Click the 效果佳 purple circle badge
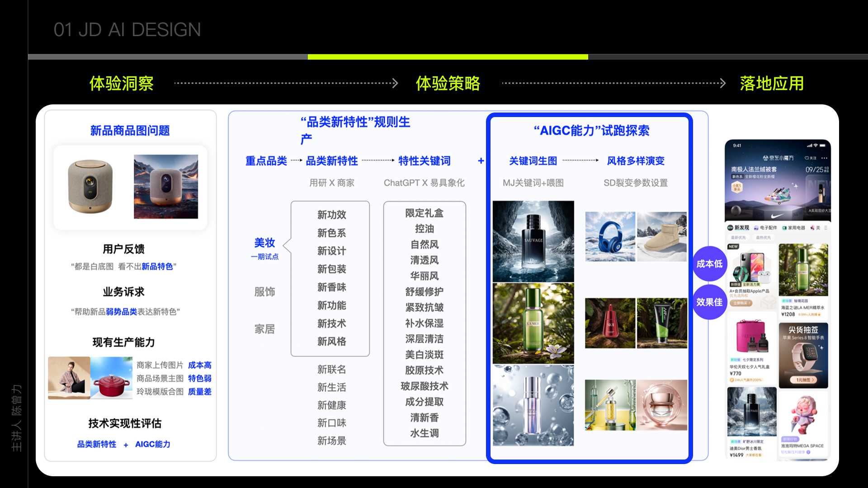The image size is (868, 488). (x=709, y=302)
